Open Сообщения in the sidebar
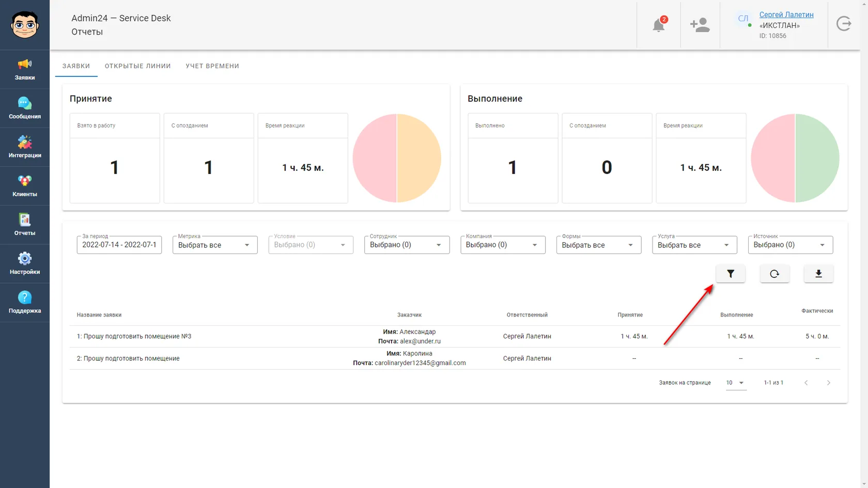This screenshot has width=868, height=488. (25, 108)
